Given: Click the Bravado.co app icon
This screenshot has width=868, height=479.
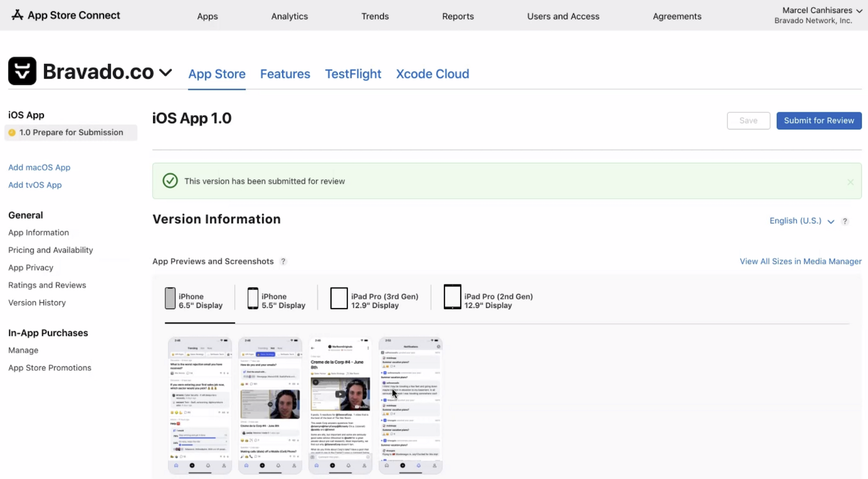Looking at the screenshot, I should click(22, 71).
